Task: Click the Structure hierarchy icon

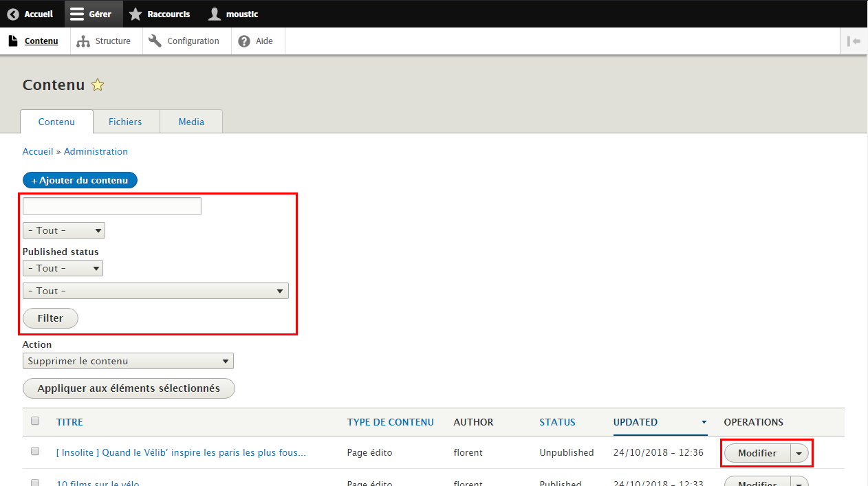Action: [83, 41]
